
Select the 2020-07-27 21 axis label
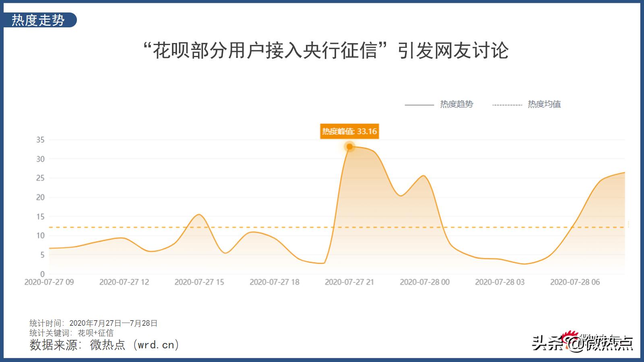pyautogui.click(x=349, y=282)
